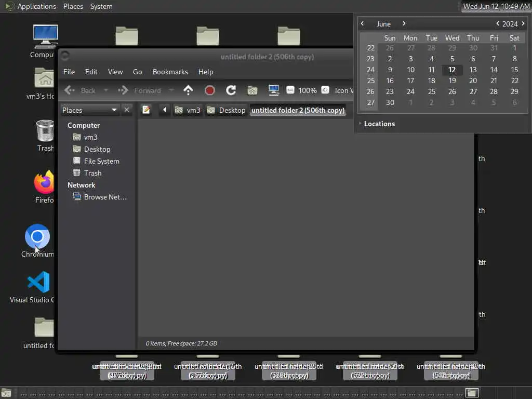The width and height of the screenshot is (532, 399).
Task: Select the Visual Studio Code desktop icon
Action: pos(33,287)
